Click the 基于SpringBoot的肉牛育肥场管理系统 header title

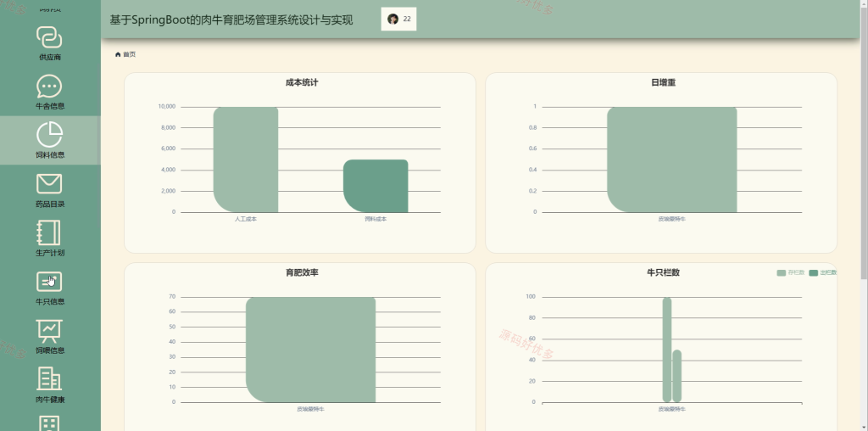click(231, 20)
